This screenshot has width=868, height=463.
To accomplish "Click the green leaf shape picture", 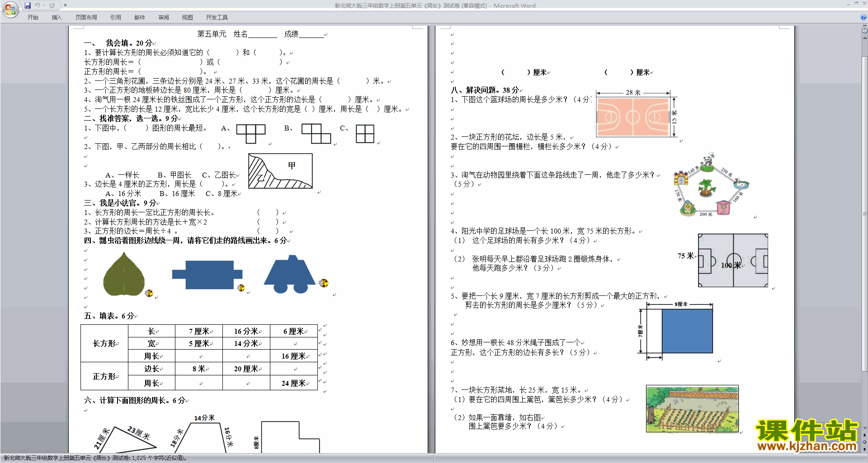I will click(x=124, y=274).
